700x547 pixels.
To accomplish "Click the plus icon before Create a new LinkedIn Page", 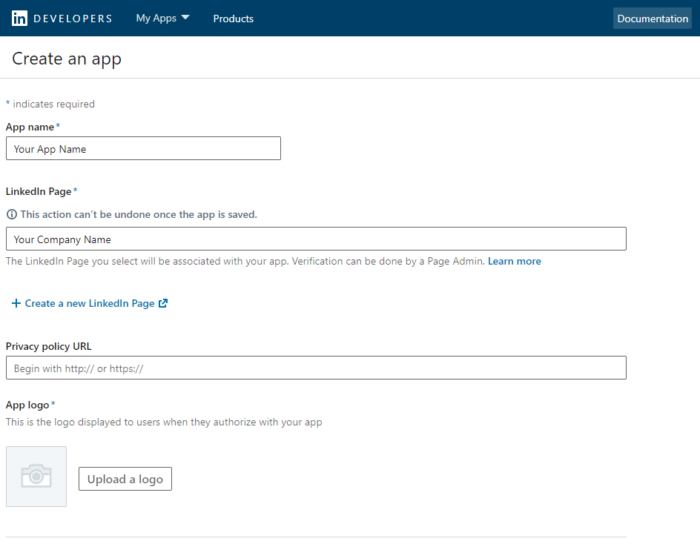I will [x=16, y=303].
